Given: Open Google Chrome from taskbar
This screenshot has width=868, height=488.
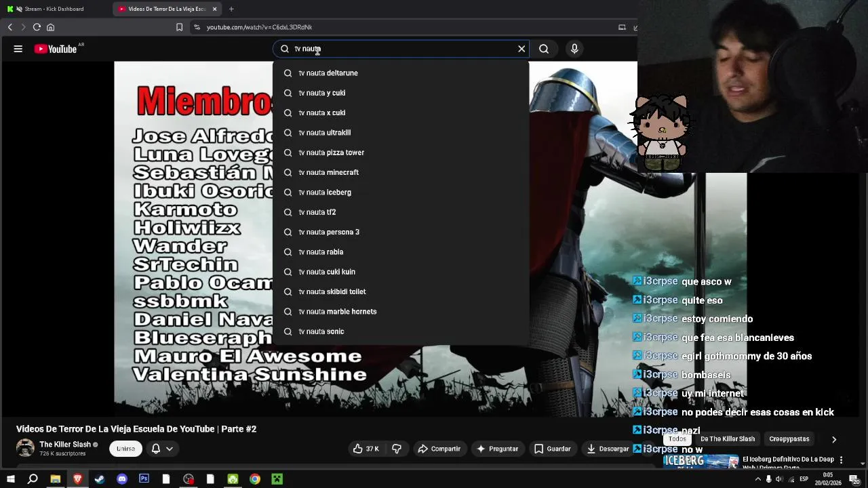Looking at the screenshot, I should 255,479.
